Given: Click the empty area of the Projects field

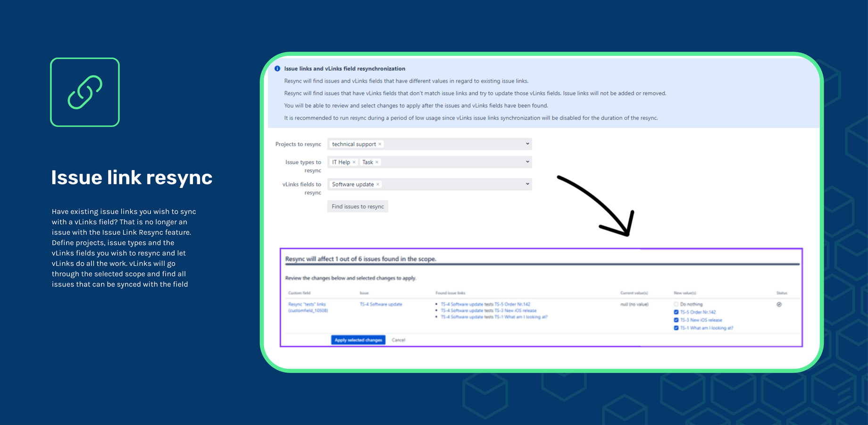Looking at the screenshot, I should pos(453,144).
